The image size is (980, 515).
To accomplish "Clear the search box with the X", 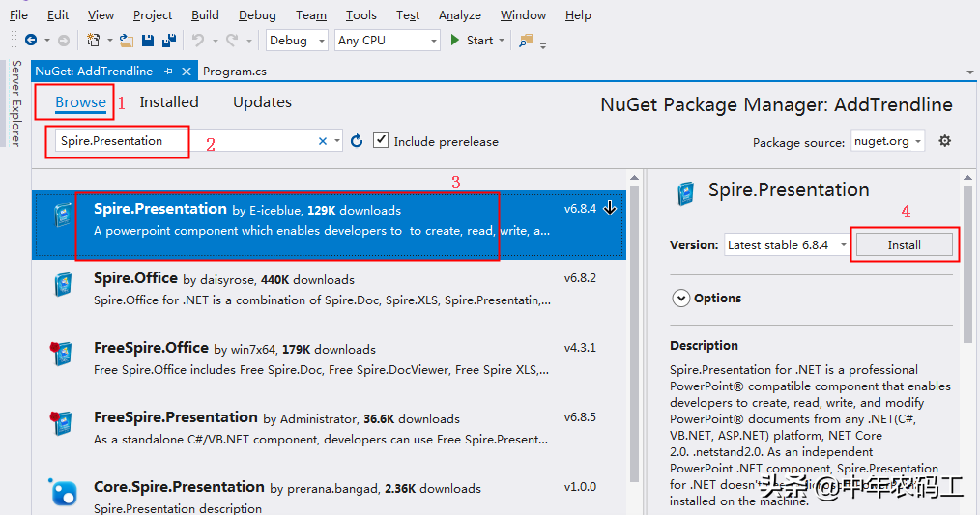I will click(323, 141).
